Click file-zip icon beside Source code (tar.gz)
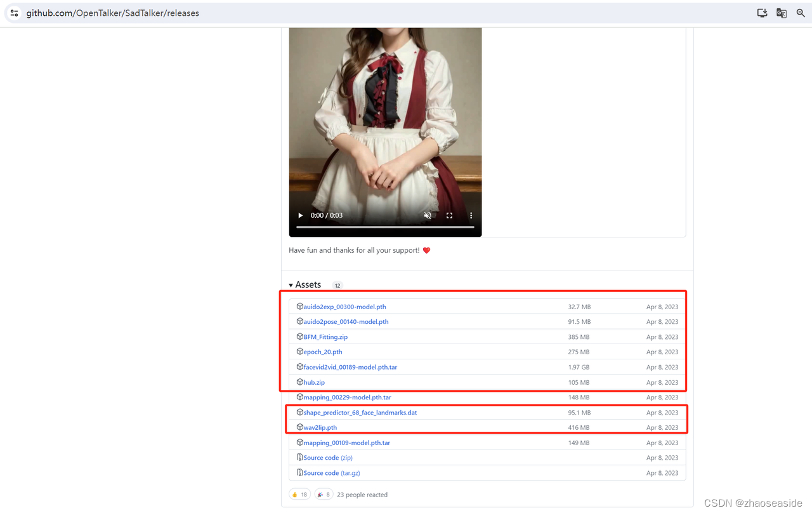Viewport: 812px width, 513px height. tap(299, 472)
